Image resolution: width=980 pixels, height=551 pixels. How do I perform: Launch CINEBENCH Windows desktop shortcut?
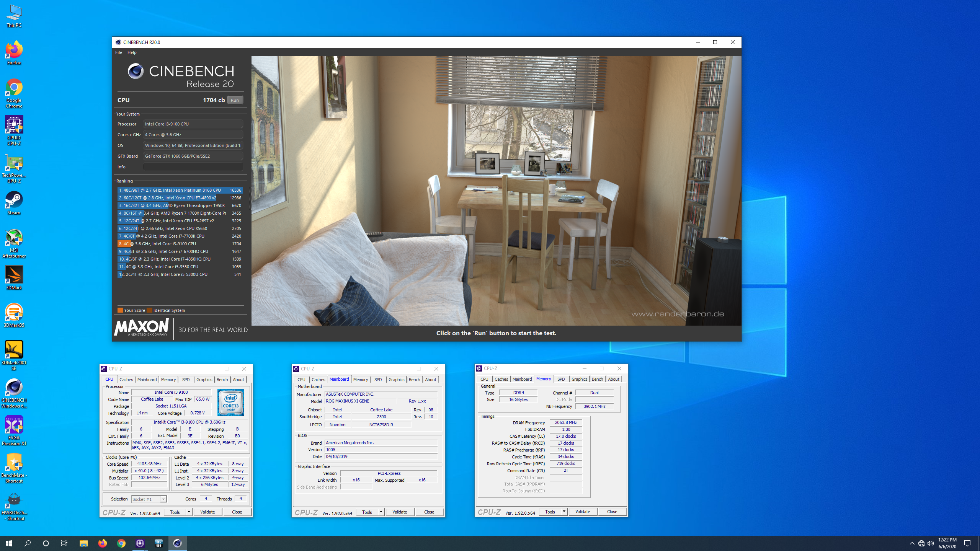tap(14, 393)
